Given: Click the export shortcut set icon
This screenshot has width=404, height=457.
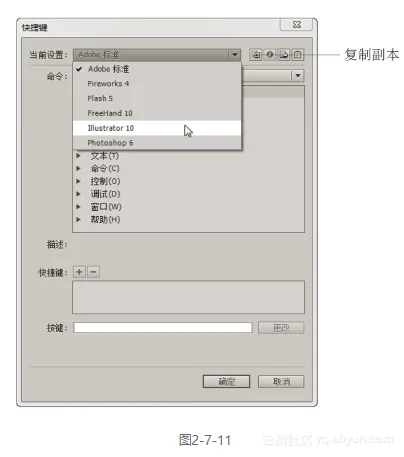Looking at the screenshot, I should pyautogui.click(x=284, y=54).
